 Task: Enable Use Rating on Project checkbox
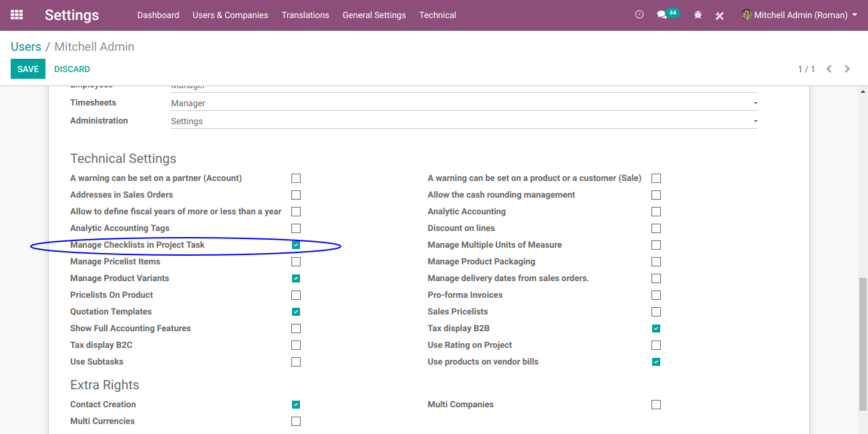tap(656, 345)
